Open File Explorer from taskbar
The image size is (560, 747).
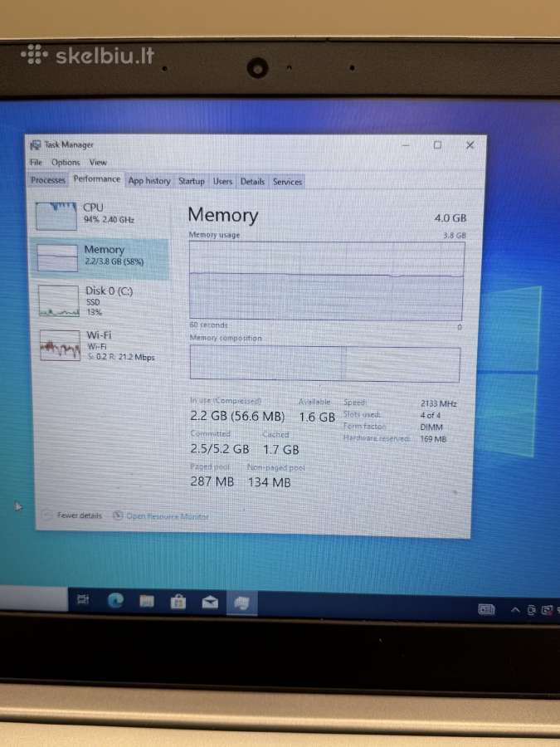(147, 601)
